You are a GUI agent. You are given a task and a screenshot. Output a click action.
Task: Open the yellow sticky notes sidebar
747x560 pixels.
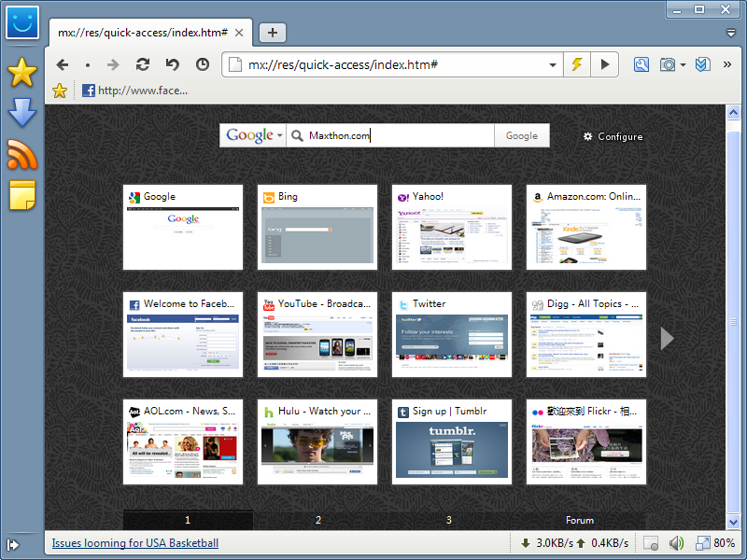coord(22,195)
